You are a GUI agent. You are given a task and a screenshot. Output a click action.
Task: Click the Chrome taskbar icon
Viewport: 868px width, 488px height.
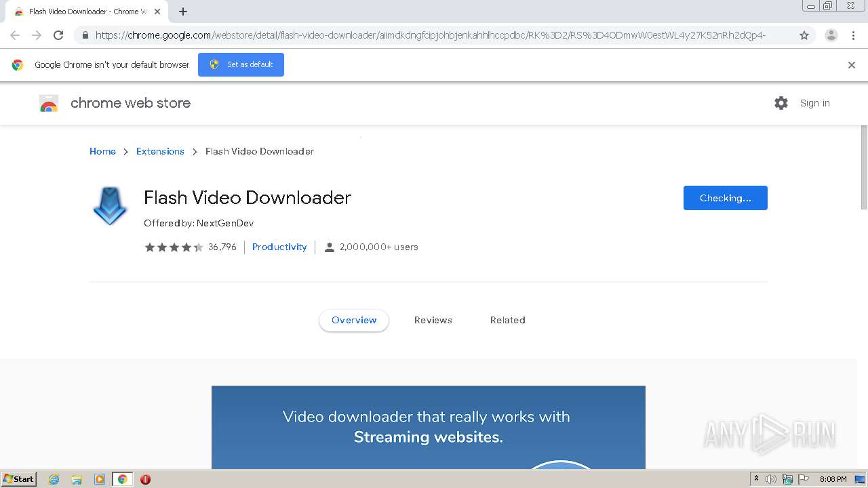[x=122, y=479]
